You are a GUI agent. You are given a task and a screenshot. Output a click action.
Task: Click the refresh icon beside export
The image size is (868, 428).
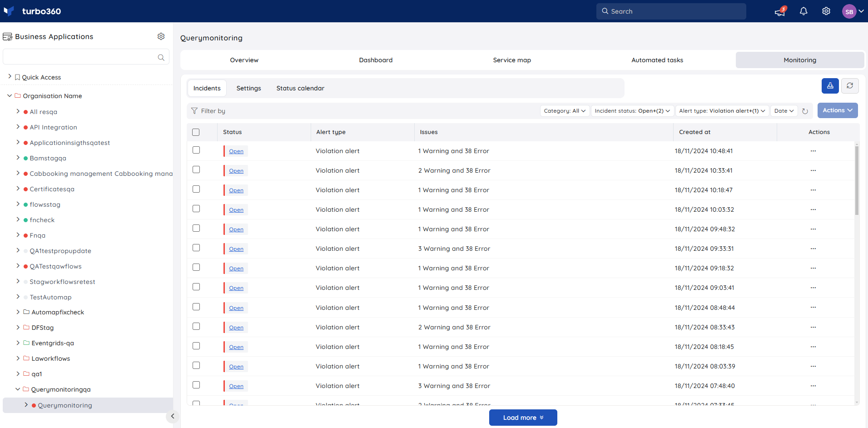click(850, 86)
